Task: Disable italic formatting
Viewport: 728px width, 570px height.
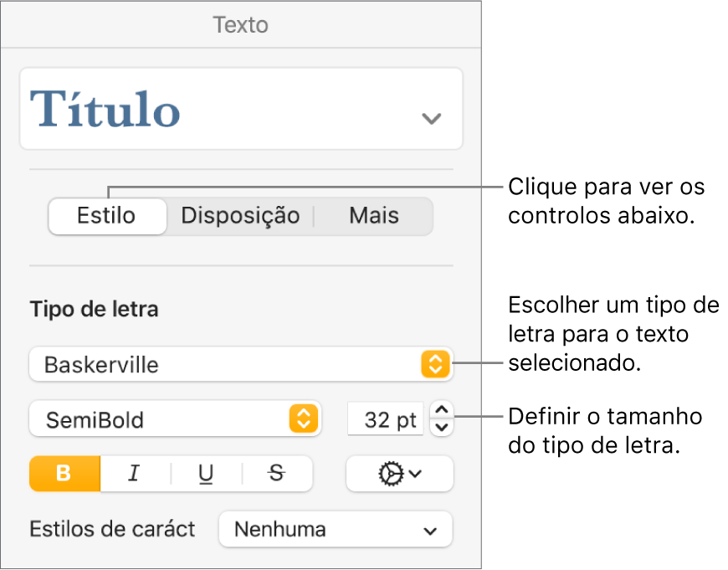Action: click(134, 475)
